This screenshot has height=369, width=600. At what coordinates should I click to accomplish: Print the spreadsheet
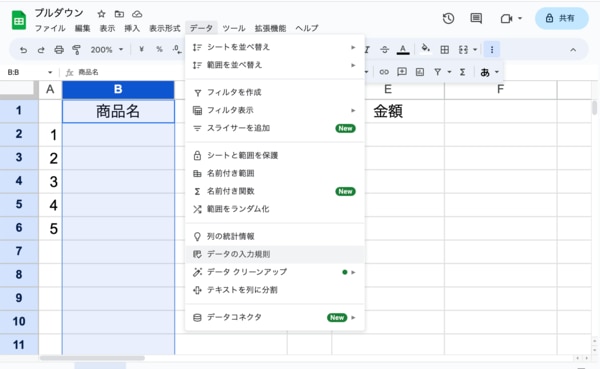(x=59, y=50)
